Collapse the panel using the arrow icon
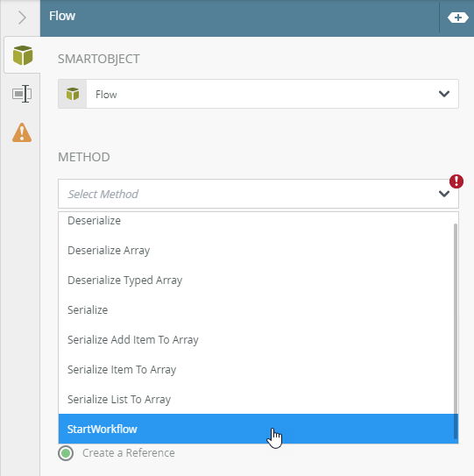 click(22, 18)
